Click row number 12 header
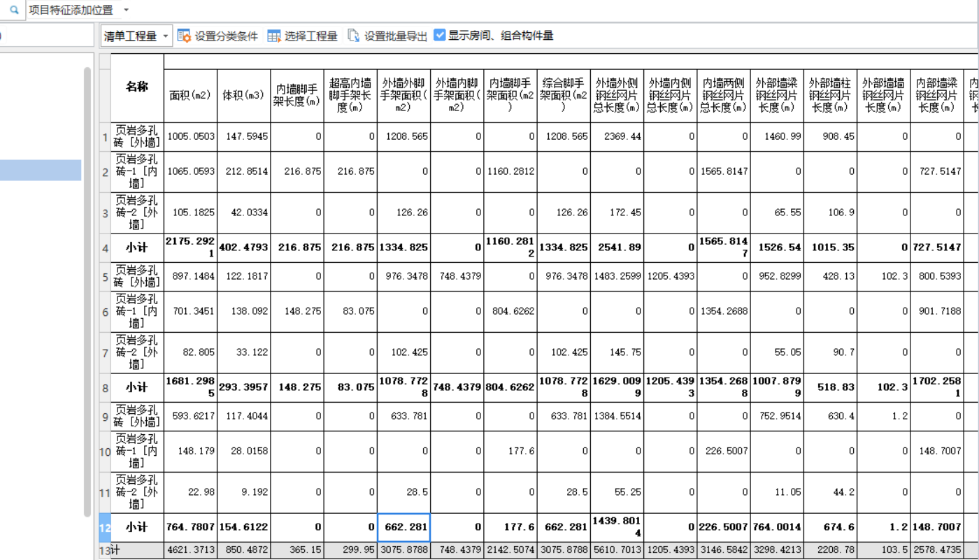 [x=105, y=527]
